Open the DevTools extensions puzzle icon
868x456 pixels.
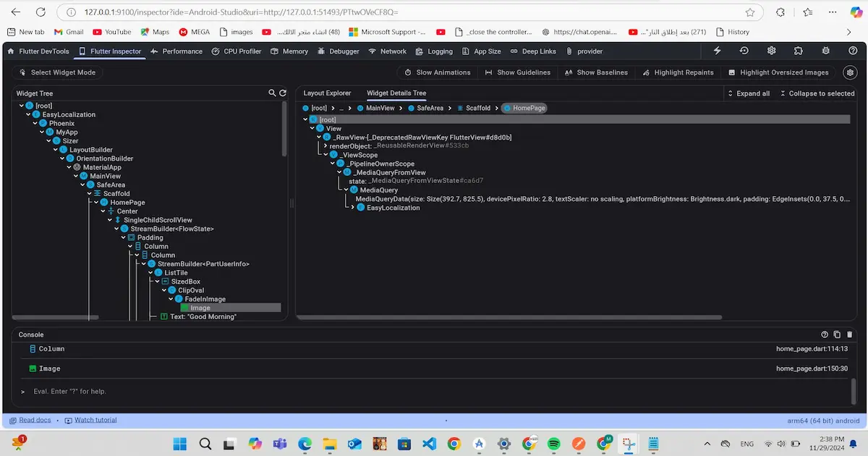798,51
